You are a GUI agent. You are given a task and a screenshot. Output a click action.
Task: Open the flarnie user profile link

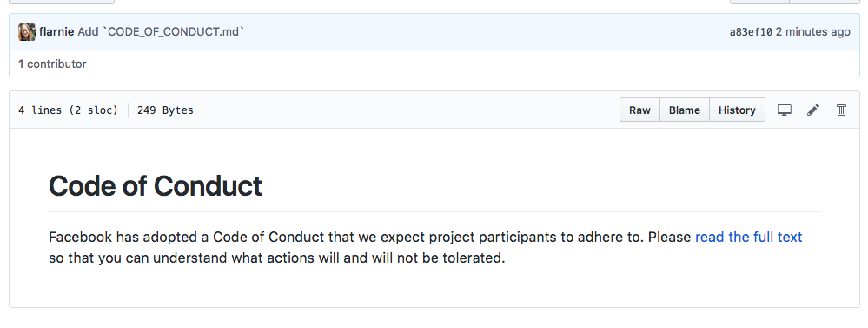[x=56, y=31]
